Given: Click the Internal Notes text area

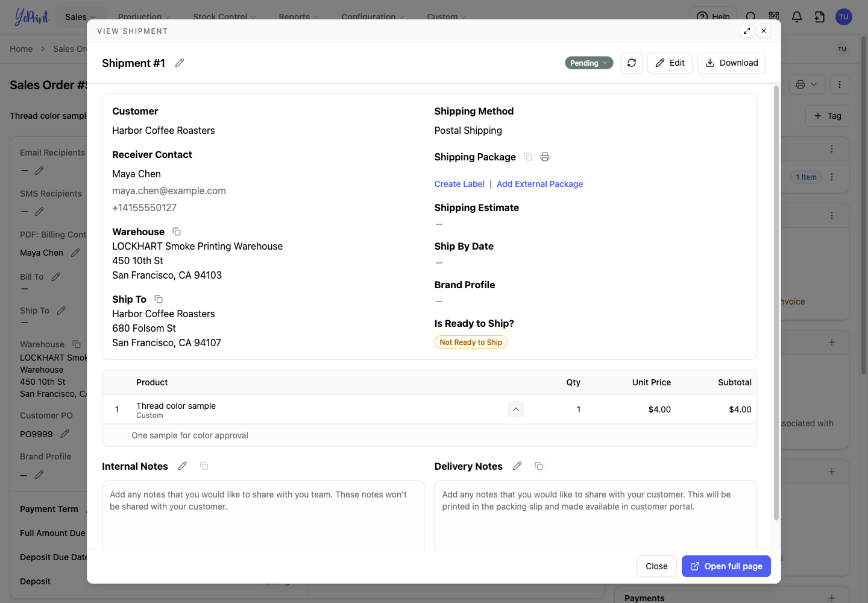Looking at the screenshot, I should 263,514.
